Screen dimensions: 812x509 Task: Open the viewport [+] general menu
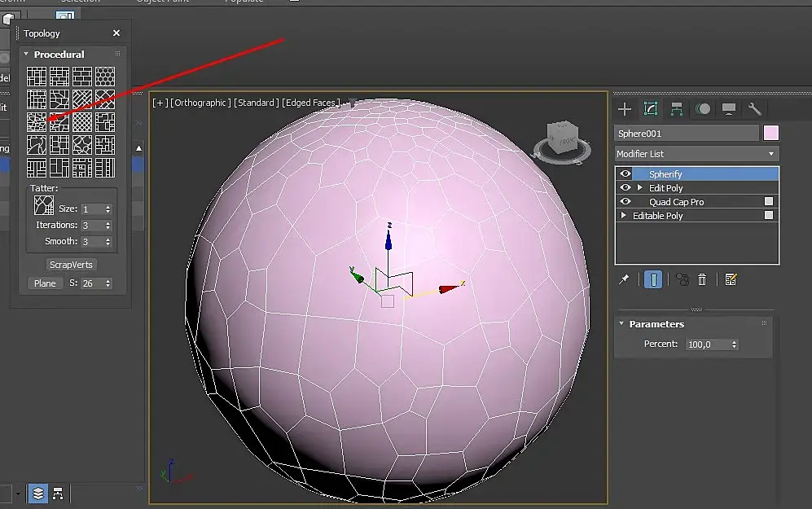tap(160, 103)
